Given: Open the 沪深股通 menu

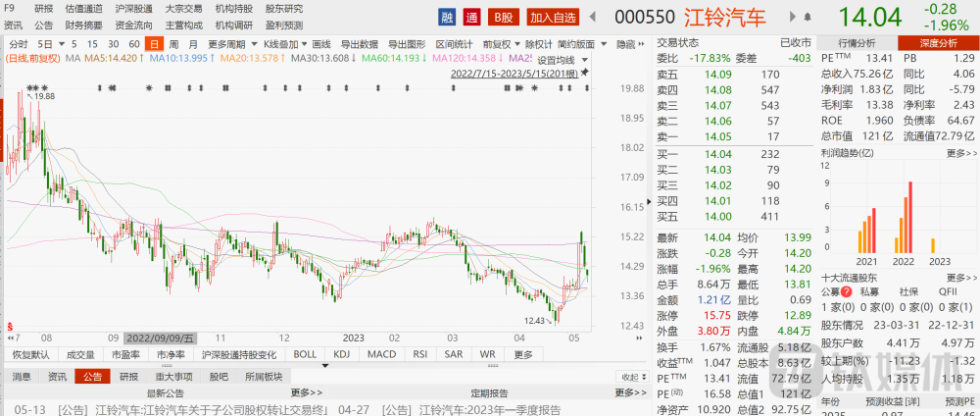Looking at the screenshot, I should [x=133, y=9].
